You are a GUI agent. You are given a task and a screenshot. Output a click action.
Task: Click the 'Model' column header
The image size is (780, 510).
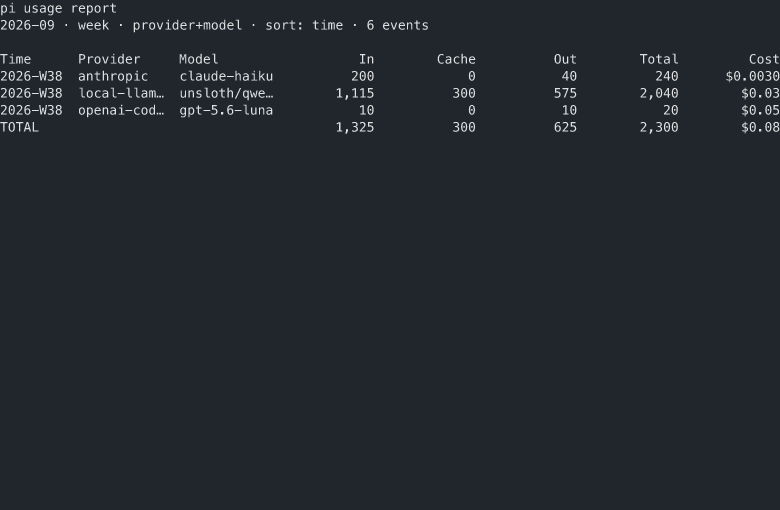tap(198, 59)
